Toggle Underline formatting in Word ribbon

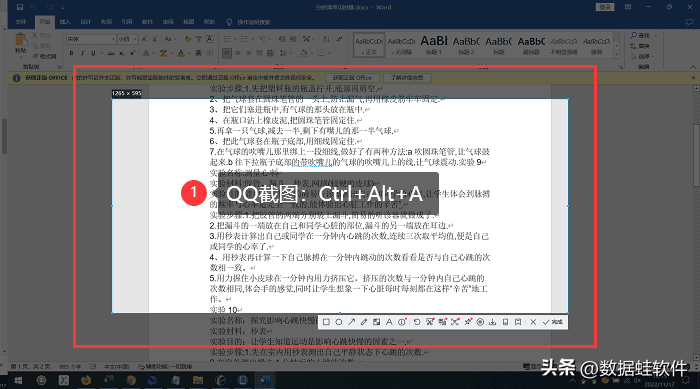pyautogui.click(x=93, y=53)
